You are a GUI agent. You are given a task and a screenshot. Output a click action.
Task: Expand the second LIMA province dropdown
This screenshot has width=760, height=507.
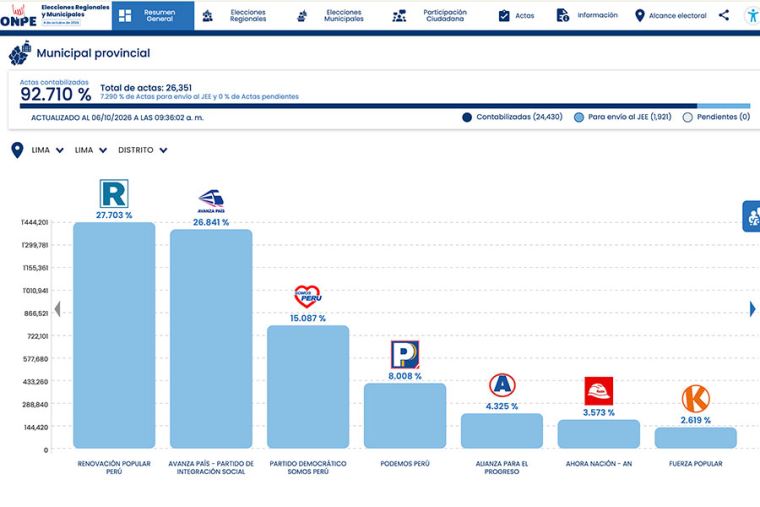(91, 150)
